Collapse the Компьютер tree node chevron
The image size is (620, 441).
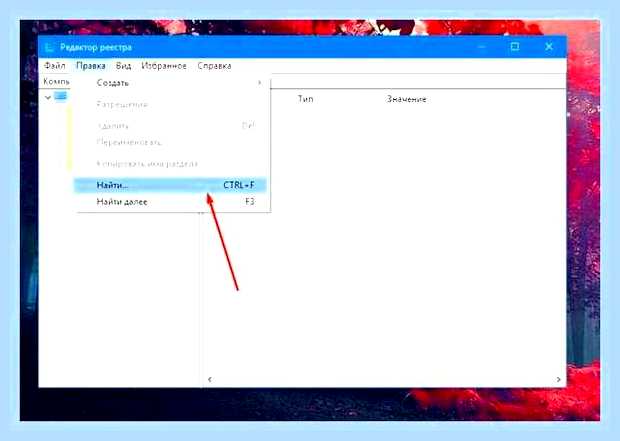pyautogui.click(x=48, y=97)
